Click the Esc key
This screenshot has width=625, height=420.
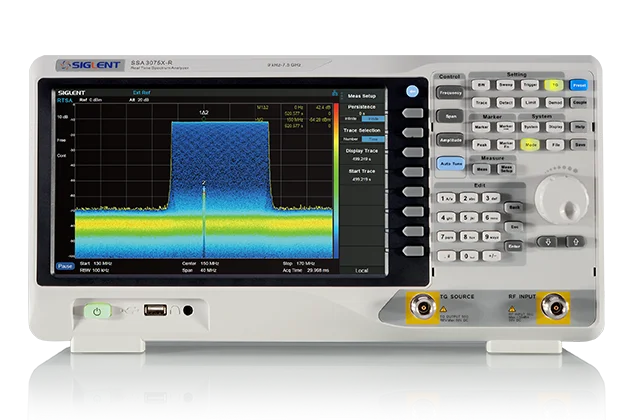point(514,227)
